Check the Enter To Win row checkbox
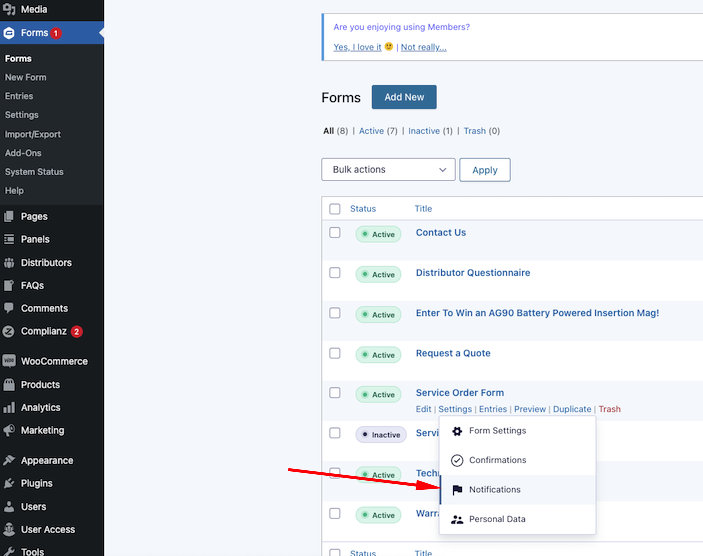The image size is (703, 556). tap(335, 313)
